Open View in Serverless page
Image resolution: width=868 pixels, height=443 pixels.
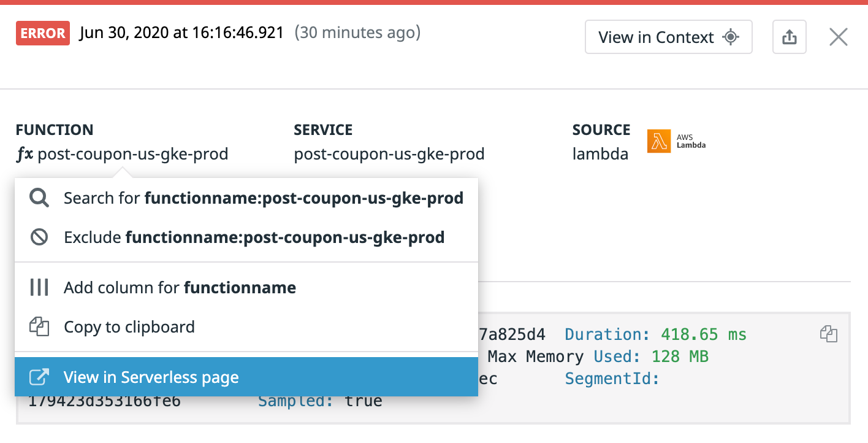click(151, 377)
